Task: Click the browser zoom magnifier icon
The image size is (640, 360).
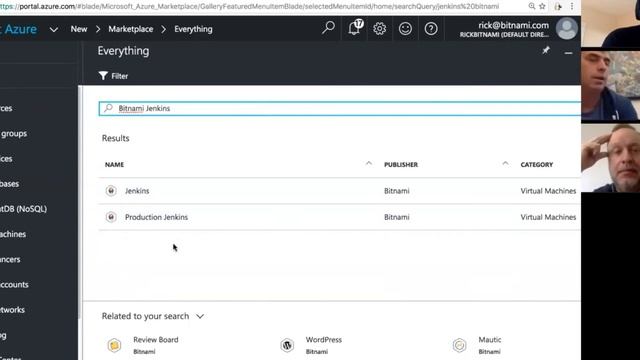Action: click(531, 6)
